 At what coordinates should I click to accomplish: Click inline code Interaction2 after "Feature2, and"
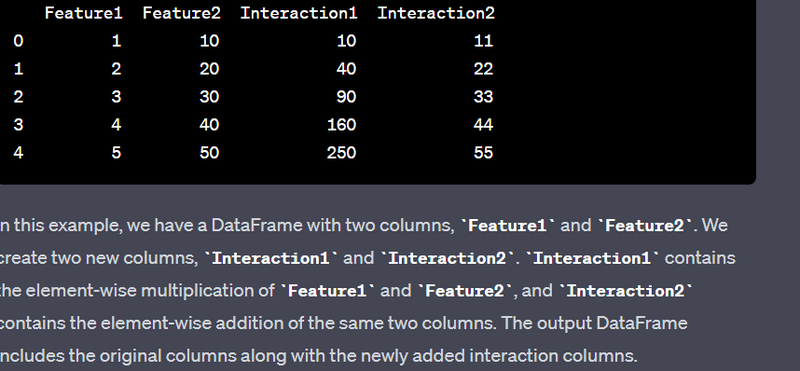pyautogui.click(x=626, y=291)
